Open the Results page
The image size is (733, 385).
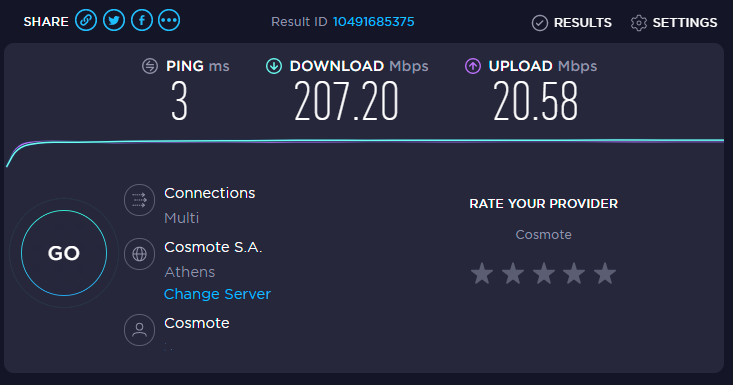[x=572, y=22]
